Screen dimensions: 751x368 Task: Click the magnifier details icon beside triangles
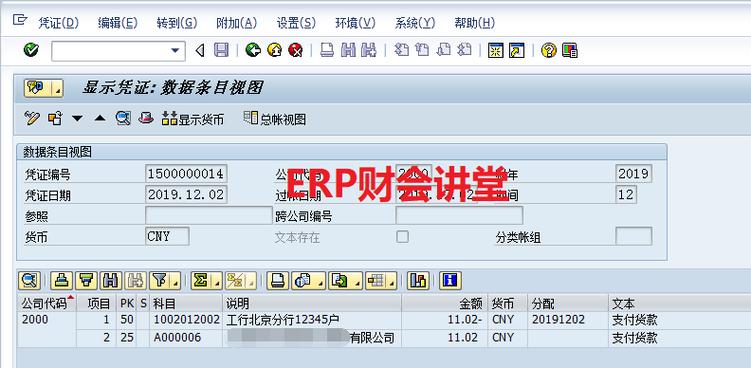123,118
